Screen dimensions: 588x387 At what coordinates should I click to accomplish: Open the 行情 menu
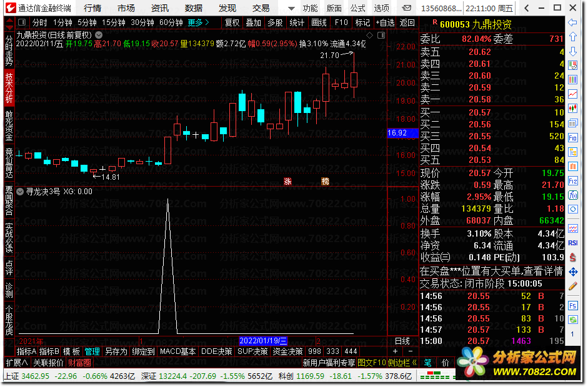click(x=92, y=8)
